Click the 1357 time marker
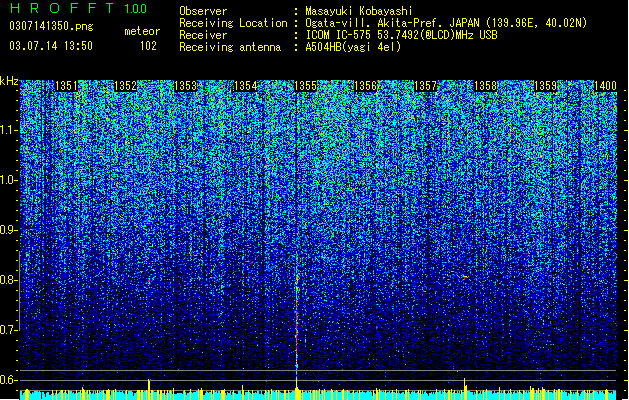The image size is (629, 400). [x=426, y=86]
